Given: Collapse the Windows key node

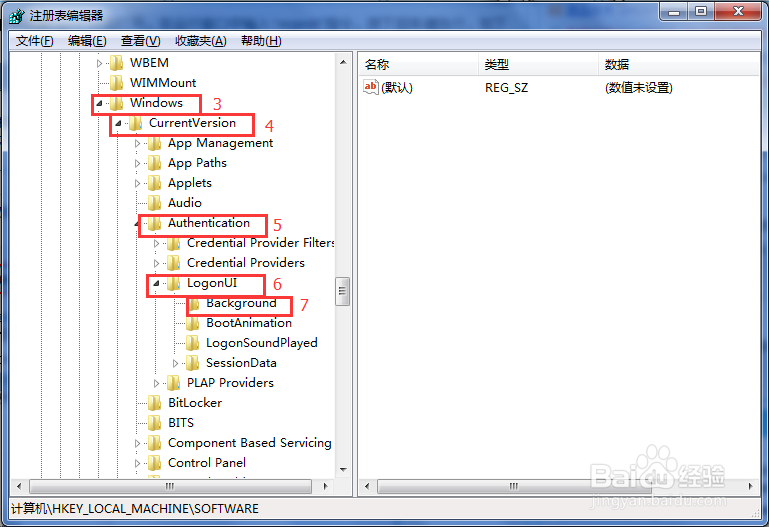Looking at the screenshot, I should tap(99, 103).
